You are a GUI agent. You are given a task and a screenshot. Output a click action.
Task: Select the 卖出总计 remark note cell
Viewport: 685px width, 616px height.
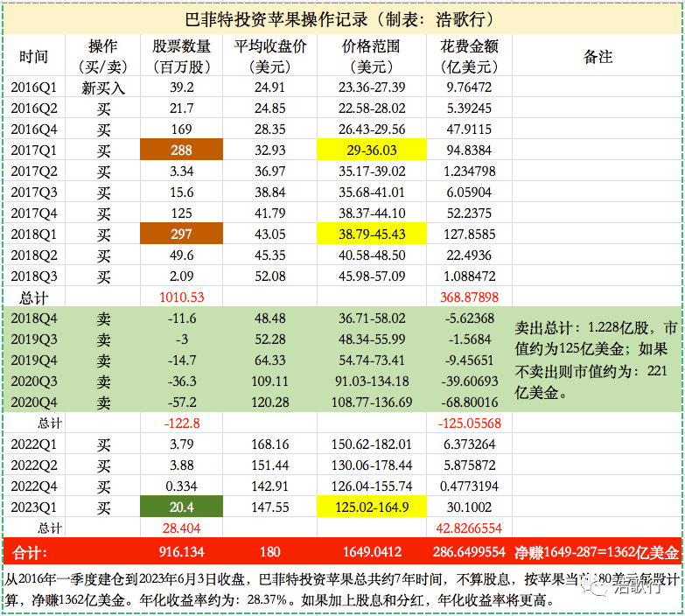click(597, 360)
